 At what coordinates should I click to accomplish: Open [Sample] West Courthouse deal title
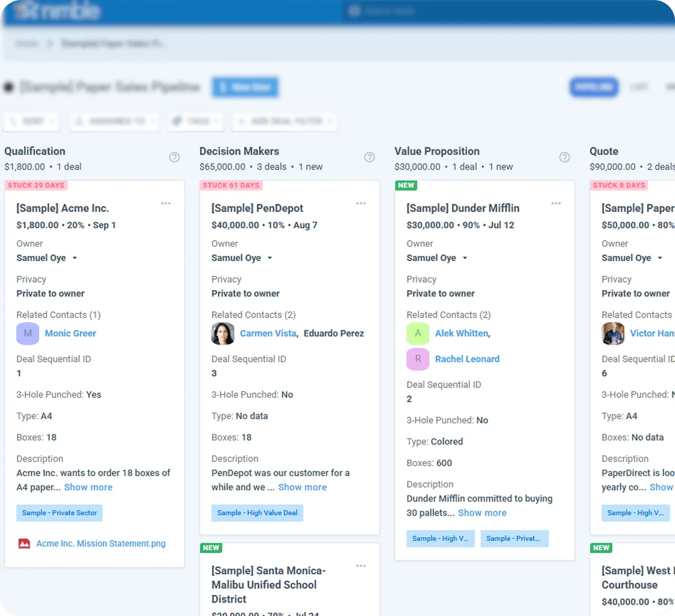pyautogui.click(x=638, y=577)
